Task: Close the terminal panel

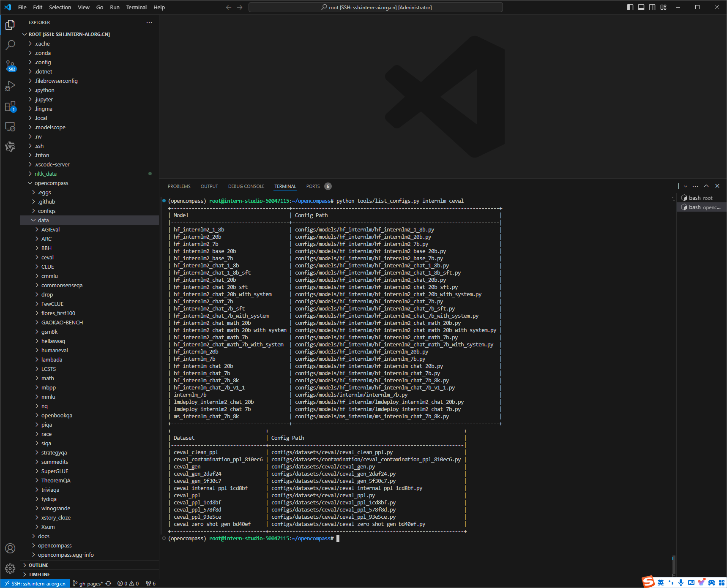Action: (x=717, y=186)
